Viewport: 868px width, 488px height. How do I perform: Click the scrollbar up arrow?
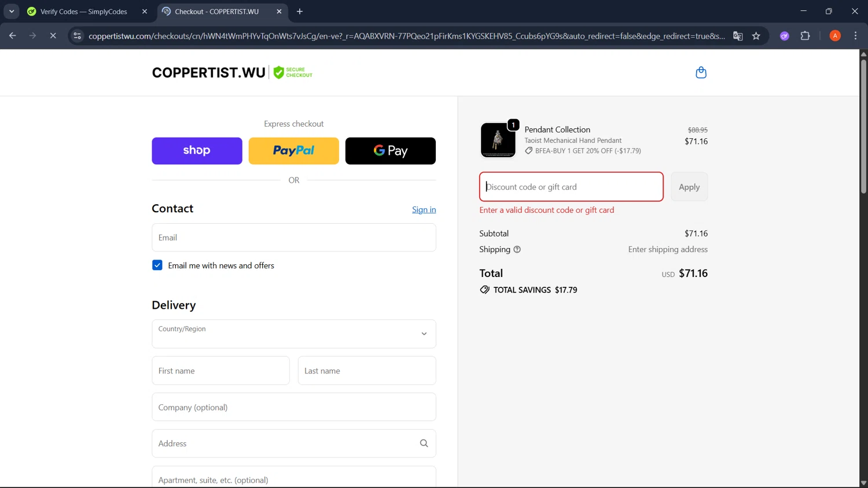pos(863,54)
